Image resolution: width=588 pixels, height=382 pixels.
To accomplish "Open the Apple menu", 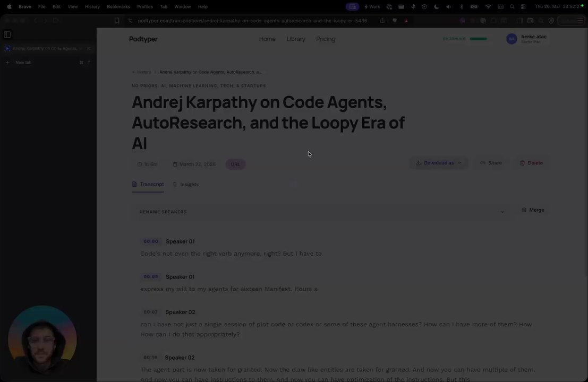I will (10, 7).
